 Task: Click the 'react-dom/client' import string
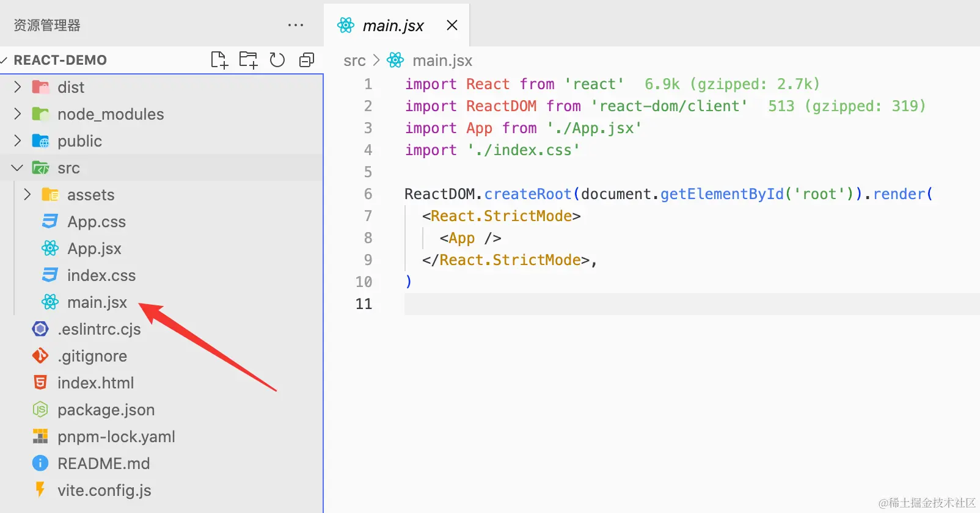click(669, 106)
